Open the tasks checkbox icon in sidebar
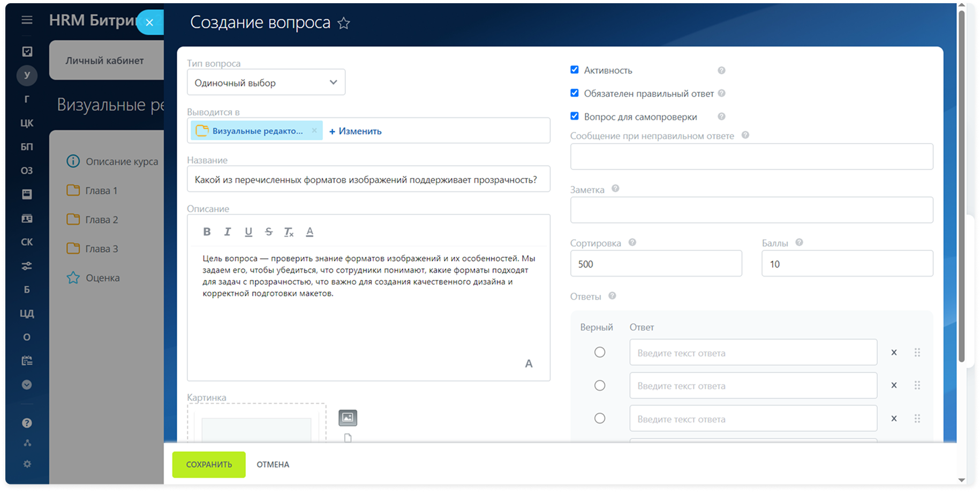Screen dimensions: 980x492 click(x=27, y=51)
